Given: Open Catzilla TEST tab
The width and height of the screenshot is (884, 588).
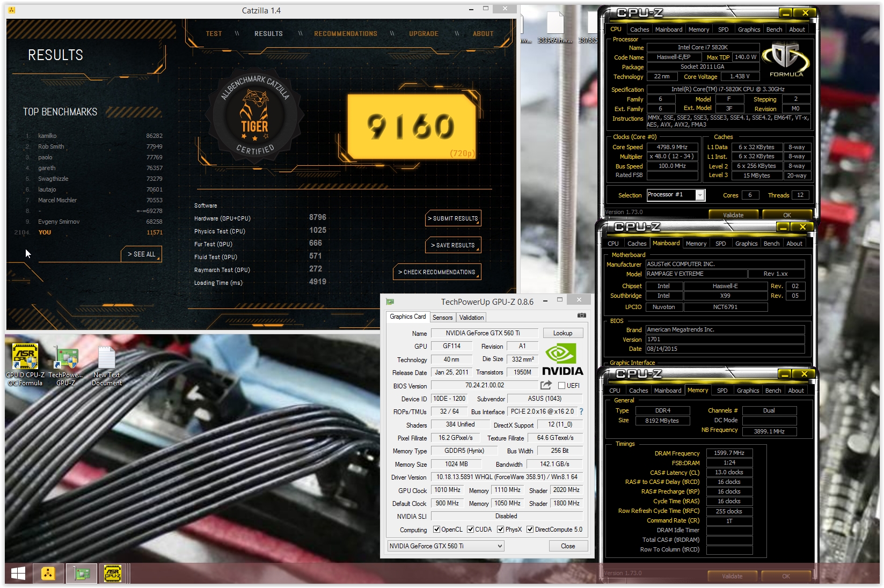Looking at the screenshot, I should click(x=214, y=33).
